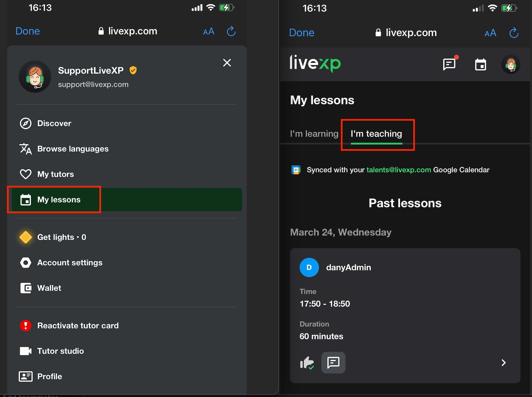Click the My lessons calendar icon

pyautogui.click(x=26, y=200)
